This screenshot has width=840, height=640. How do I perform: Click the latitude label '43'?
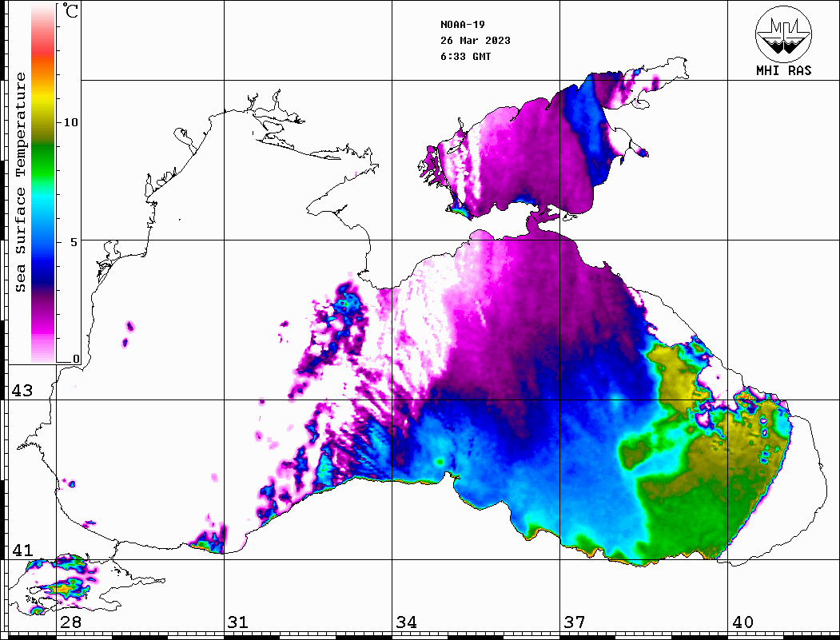click(x=22, y=391)
